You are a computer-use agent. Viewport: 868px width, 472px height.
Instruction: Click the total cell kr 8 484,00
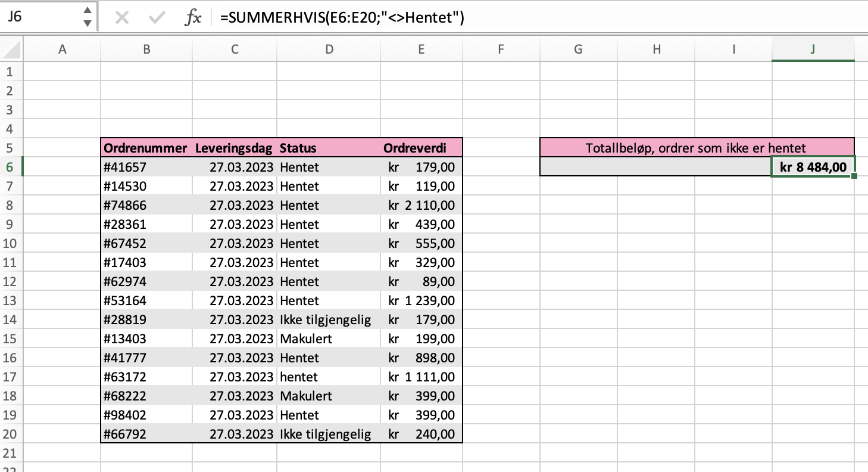(x=813, y=167)
